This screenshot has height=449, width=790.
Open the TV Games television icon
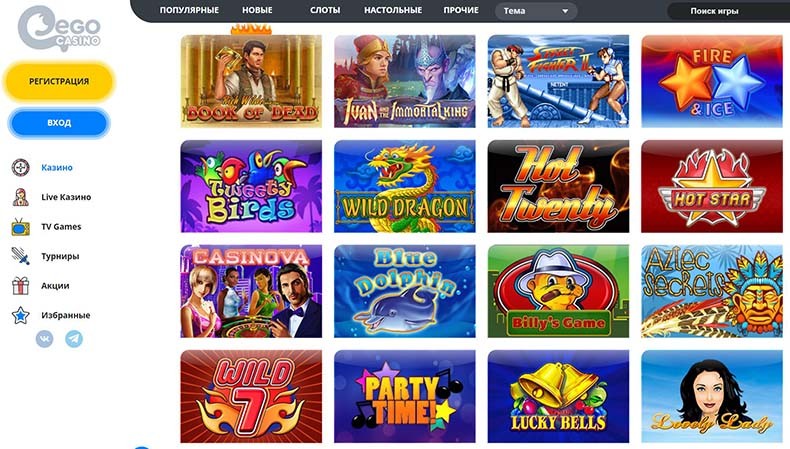[x=21, y=227]
